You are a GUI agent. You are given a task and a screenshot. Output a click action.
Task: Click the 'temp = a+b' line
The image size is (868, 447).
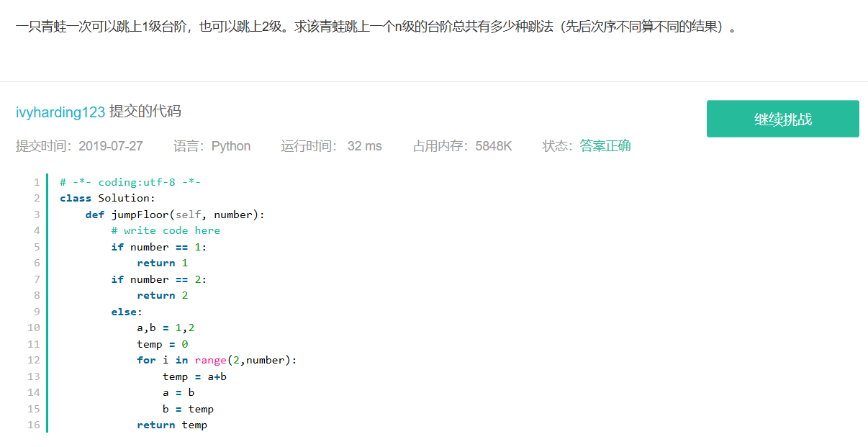[194, 376]
